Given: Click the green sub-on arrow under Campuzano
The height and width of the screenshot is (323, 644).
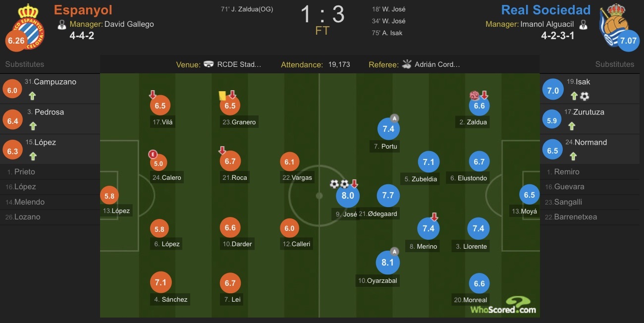Looking at the screenshot, I should (32, 96).
